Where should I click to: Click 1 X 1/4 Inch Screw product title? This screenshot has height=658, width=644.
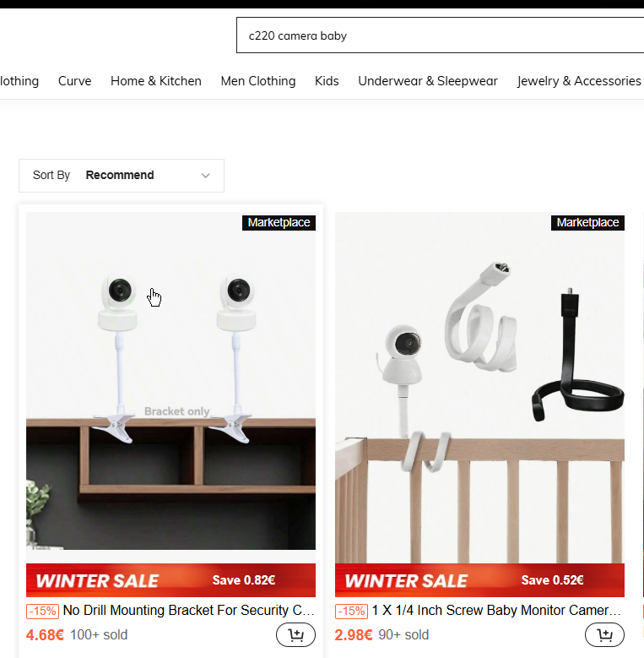pyautogui.click(x=496, y=610)
